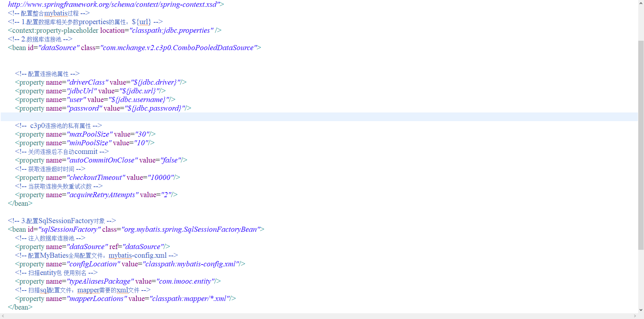Click the comment about mapper xml files

click(83, 290)
